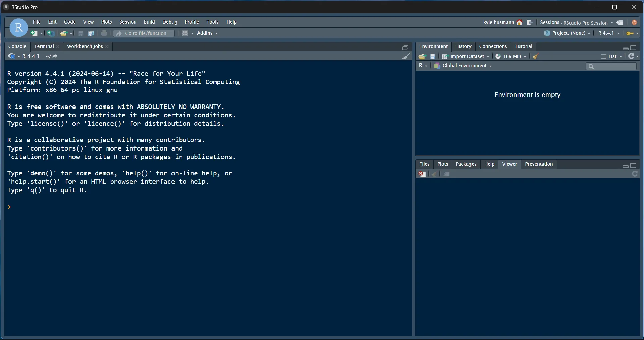This screenshot has width=644, height=340.
Task: Open the Session menu
Action: [x=128, y=22]
